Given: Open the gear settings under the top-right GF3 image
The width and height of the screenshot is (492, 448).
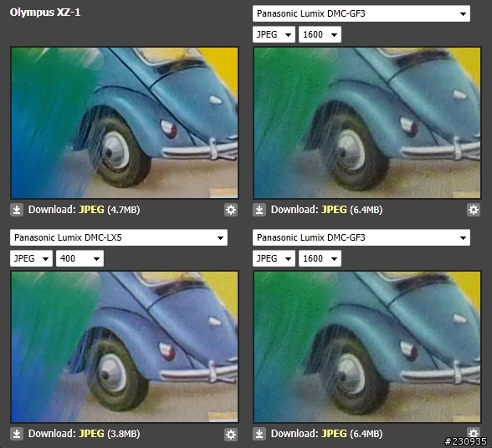Looking at the screenshot, I should pos(474,210).
